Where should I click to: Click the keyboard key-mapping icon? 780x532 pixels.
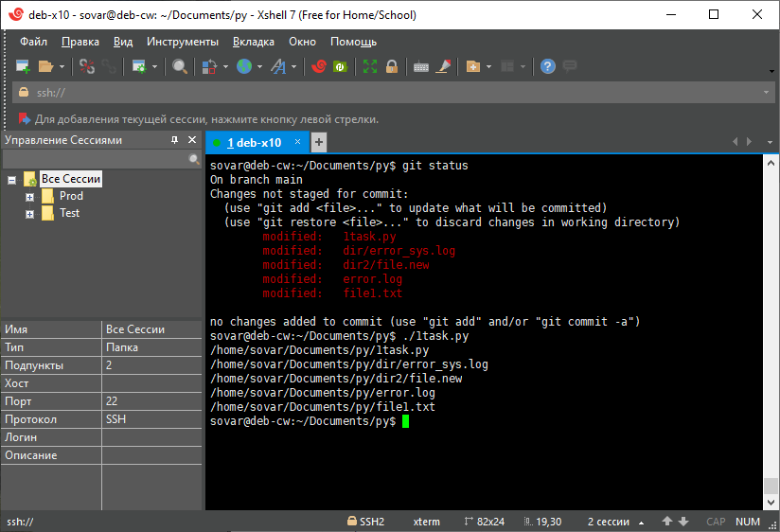(x=421, y=66)
